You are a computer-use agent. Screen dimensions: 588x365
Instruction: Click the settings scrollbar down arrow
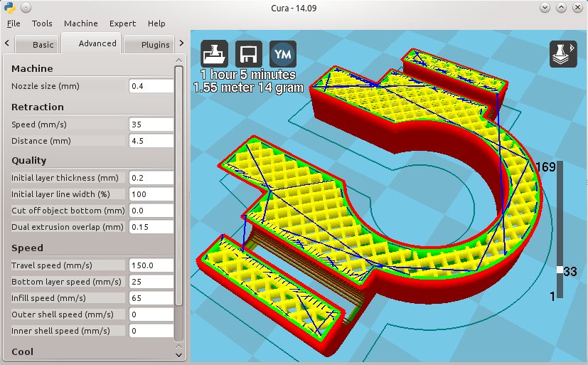(x=179, y=353)
